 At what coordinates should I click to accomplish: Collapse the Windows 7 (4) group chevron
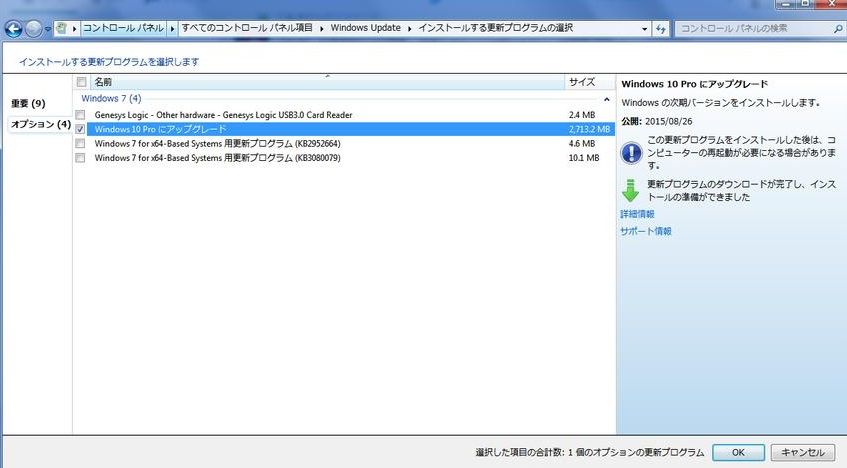tap(607, 99)
